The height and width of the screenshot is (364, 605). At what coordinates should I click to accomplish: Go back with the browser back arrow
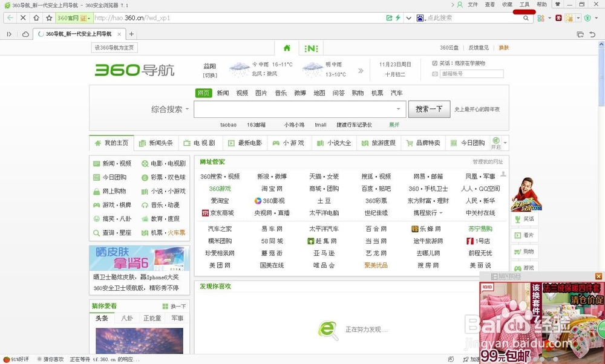[x=10, y=18]
